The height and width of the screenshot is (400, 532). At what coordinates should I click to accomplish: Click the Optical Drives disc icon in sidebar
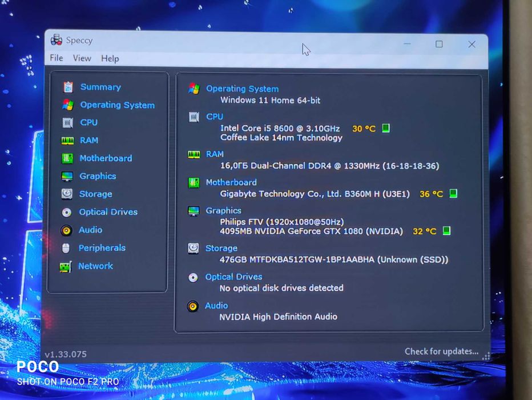point(66,212)
